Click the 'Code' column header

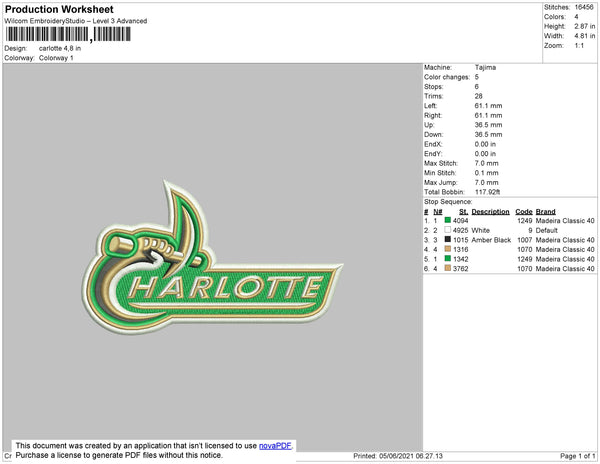[524, 212]
